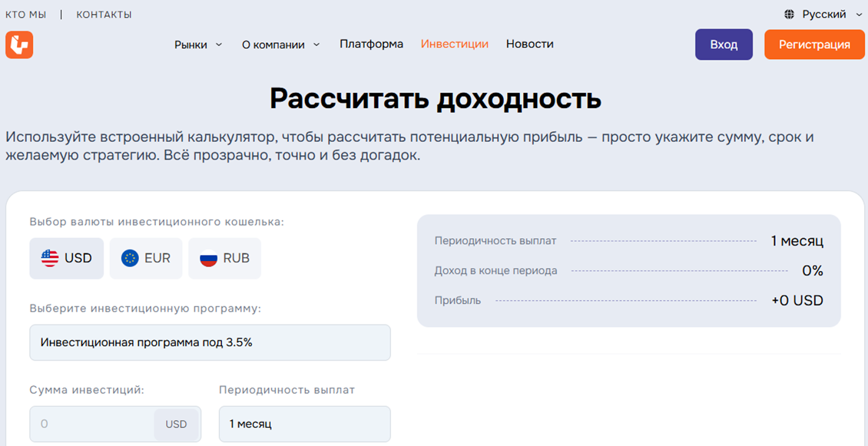Choose EUR wallet currency option
This screenshot has width=868, height=446.
146,258
